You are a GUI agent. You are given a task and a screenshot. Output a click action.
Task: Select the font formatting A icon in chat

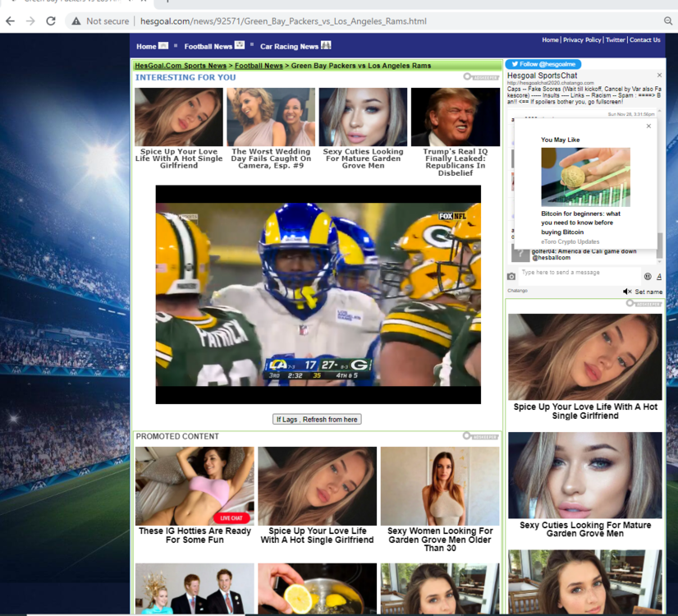click(659, 276)
